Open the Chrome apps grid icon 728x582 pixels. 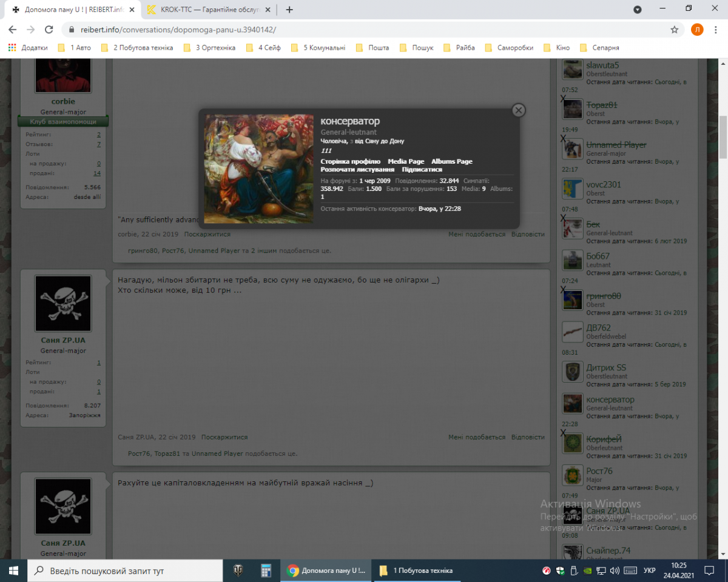point(12,47)
